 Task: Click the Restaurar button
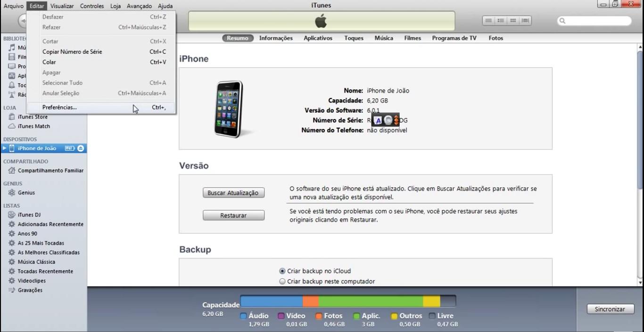point(233,215)
